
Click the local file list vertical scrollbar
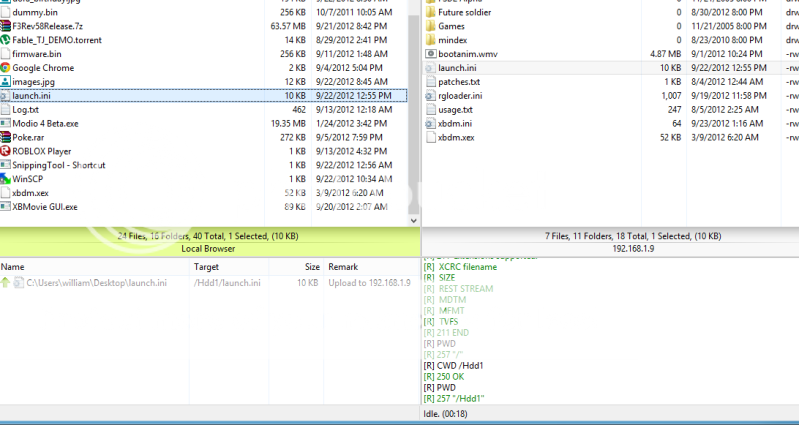[x=414, y=110]
